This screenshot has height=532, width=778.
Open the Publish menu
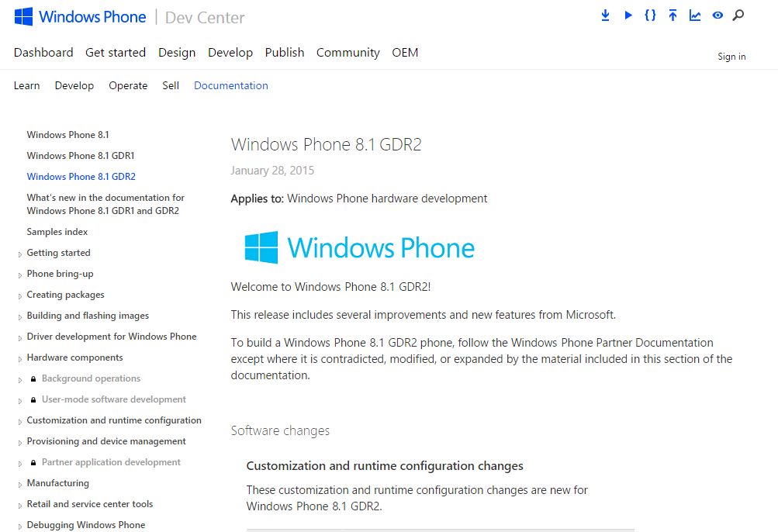(285, 53)
